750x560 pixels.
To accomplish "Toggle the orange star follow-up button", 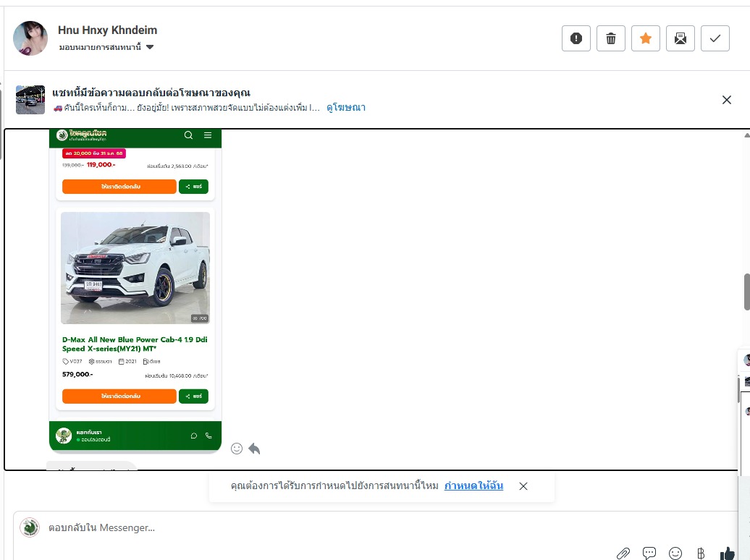I will pos(646,38).
